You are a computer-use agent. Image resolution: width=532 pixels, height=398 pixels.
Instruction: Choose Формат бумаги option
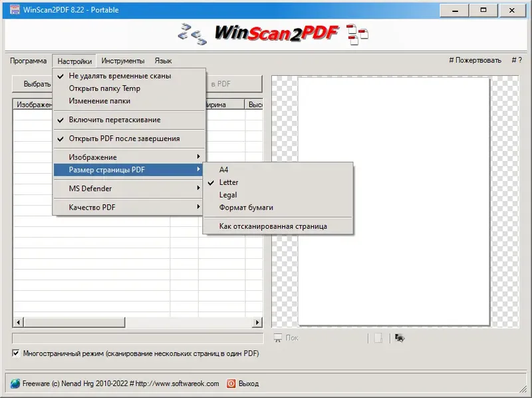pos(278,208)
